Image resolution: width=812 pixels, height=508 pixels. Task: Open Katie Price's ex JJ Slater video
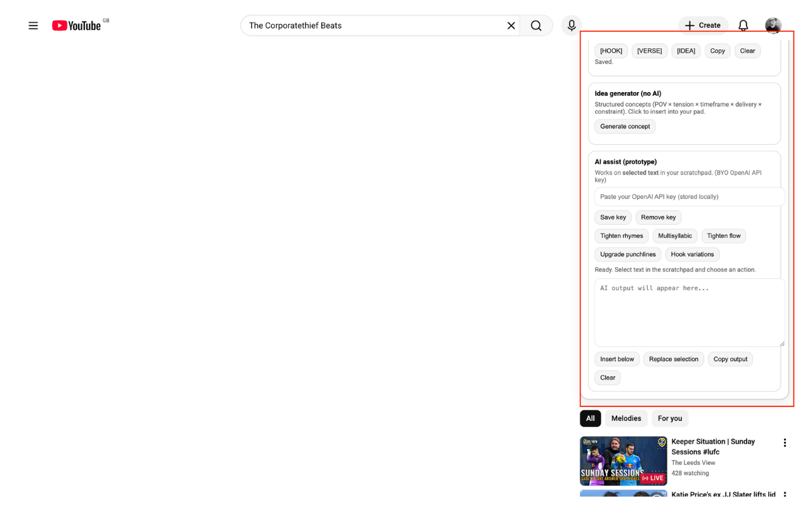[723, 494]
